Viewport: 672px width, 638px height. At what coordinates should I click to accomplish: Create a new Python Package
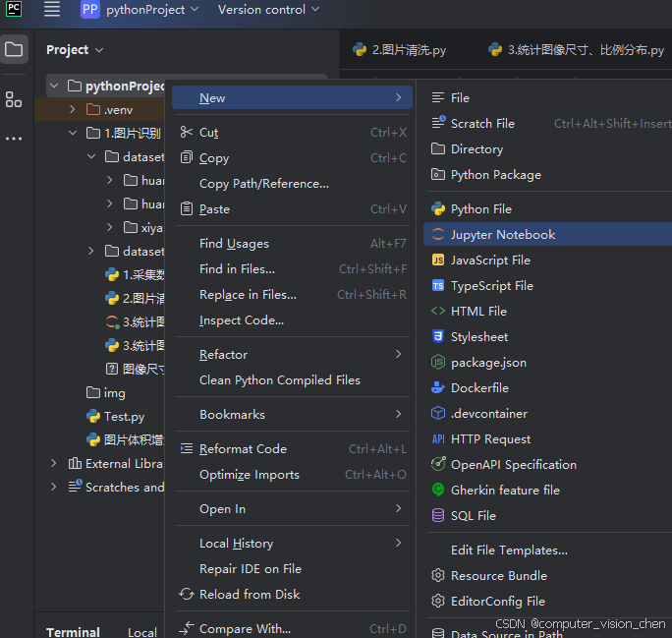pyautogui.click(x=547, y=175)
